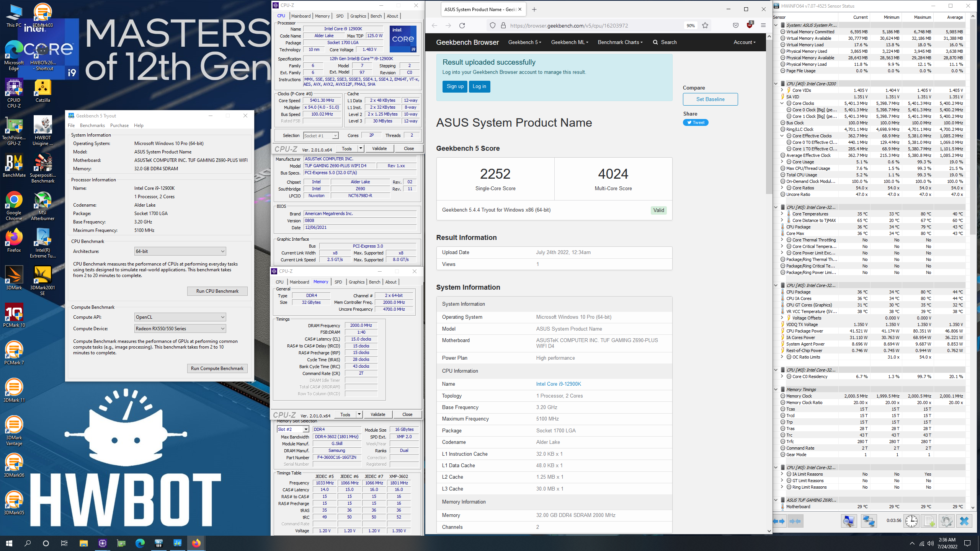The image size is (980, 551).
Task: Click Log in button on Geekbench page
Action: point(479,86)
